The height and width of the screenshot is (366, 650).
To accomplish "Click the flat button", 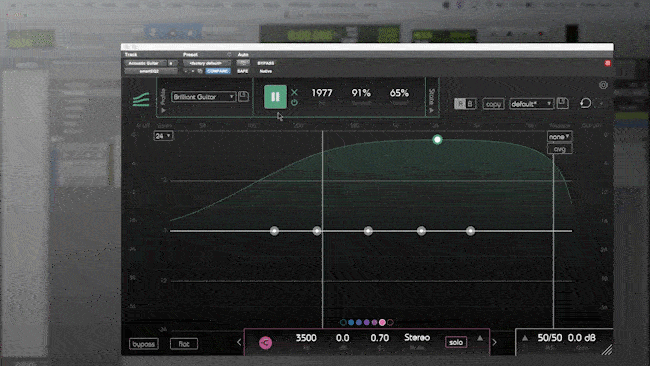I will coord(184,344).
